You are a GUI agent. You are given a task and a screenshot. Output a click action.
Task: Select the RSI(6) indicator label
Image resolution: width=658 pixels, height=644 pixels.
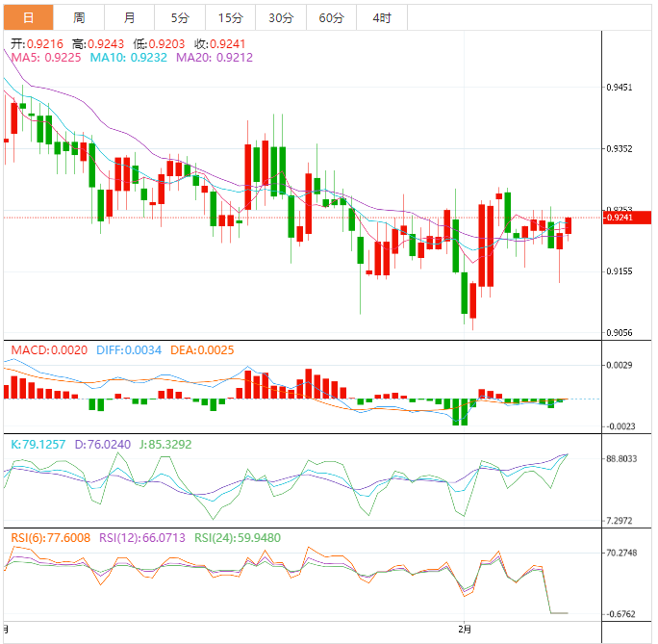tap(50, 537)
